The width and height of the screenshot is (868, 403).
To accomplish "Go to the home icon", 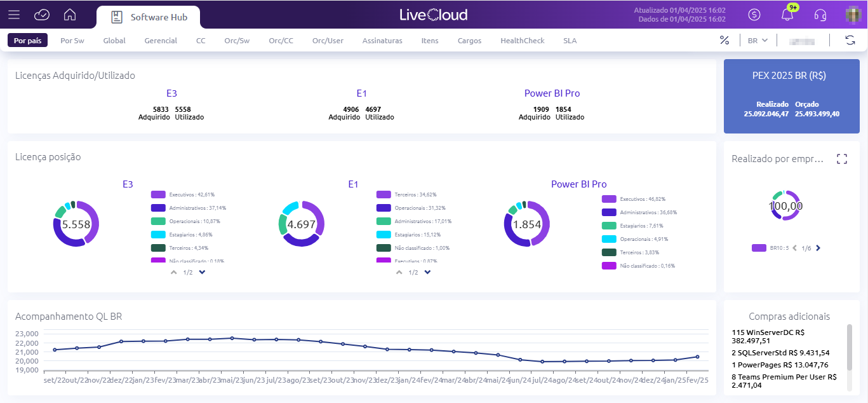I will point(70,15).
